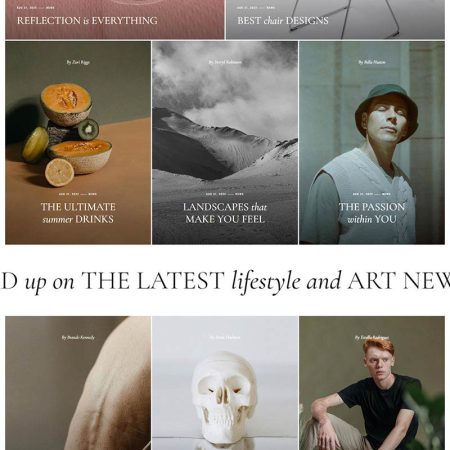Screen dimensions: 450x450
Task: Click the author byline on summer drinks card
Action: 78,62
